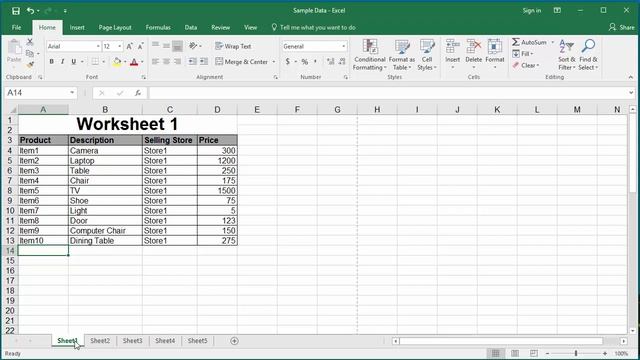Apply percent style to cells

click(x=304, y=62)
